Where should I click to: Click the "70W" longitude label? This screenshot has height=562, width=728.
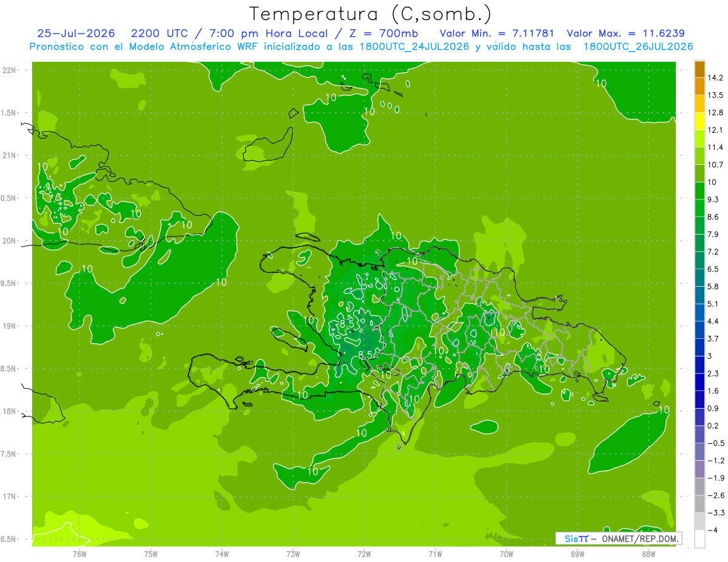[x=507, y=554]
